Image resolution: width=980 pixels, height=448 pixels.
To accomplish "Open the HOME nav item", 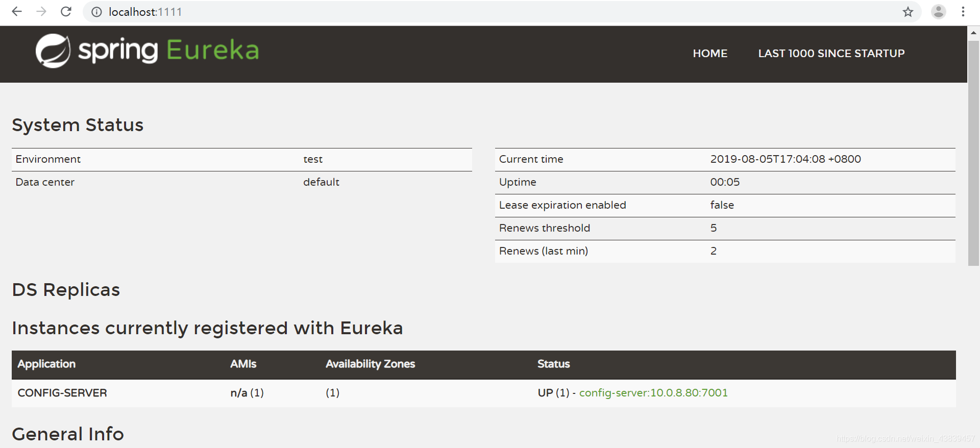I will (x=710, y=54).
